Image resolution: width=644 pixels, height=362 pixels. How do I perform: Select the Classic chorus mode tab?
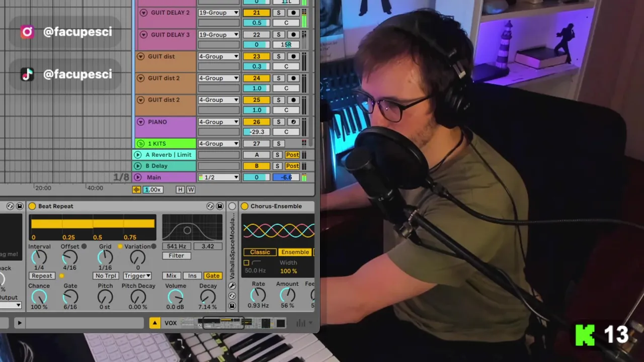coord(260,252)
